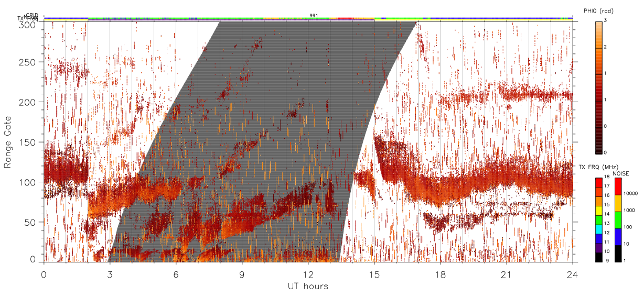Select the 'NOISE' legend title
The height and width of the screenshot is (297, 644).
pos(621,173)
